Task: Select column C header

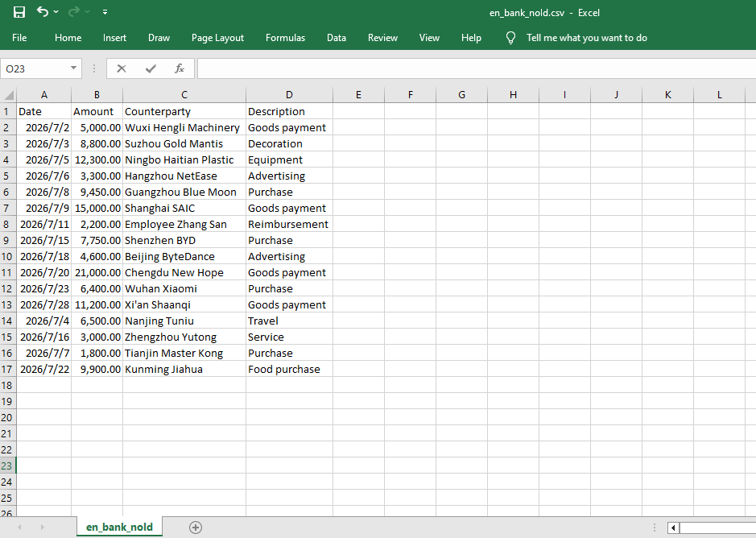Action: (x=184, y=94)
